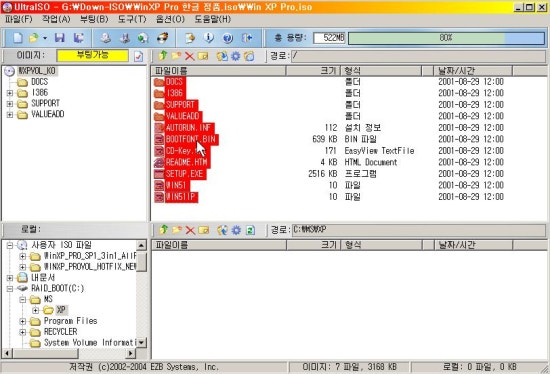Expand the I386 folder in image tree
This screenshot has width=550, height=374.
click(x=10, y=93)
